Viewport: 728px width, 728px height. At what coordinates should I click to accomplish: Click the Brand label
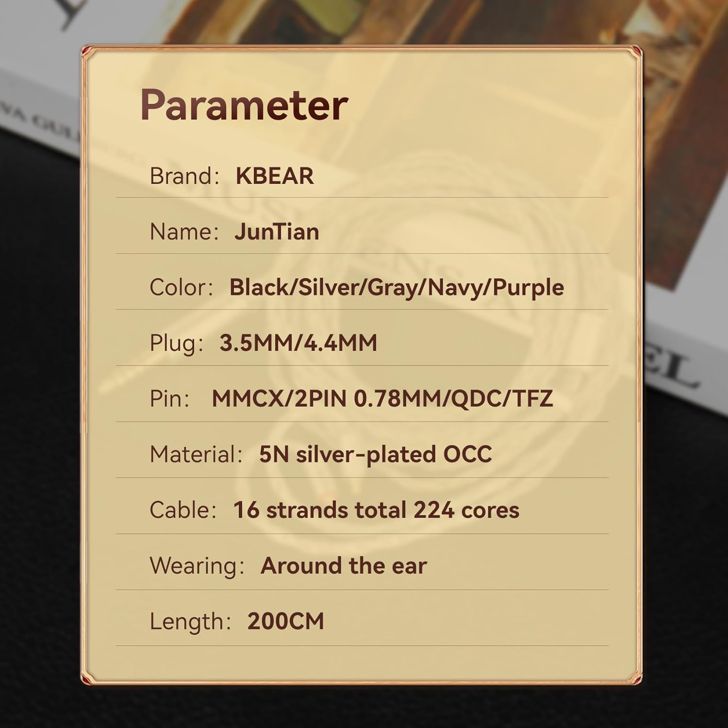[x=184, y=176]
